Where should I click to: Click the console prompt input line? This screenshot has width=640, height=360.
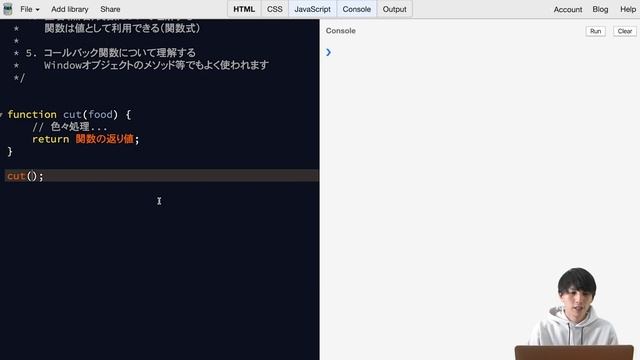480,52
